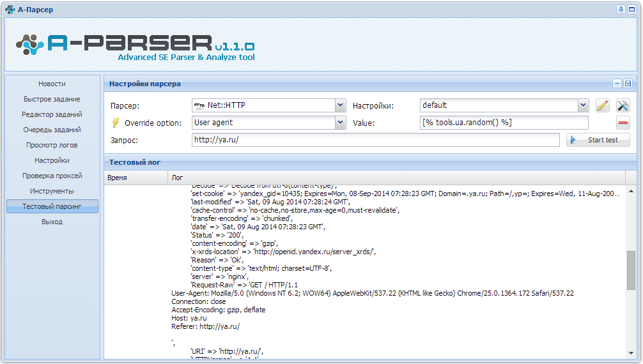Open Просмотр логов
This screenshot has width=643, height=364.
(x=52, y=145)
